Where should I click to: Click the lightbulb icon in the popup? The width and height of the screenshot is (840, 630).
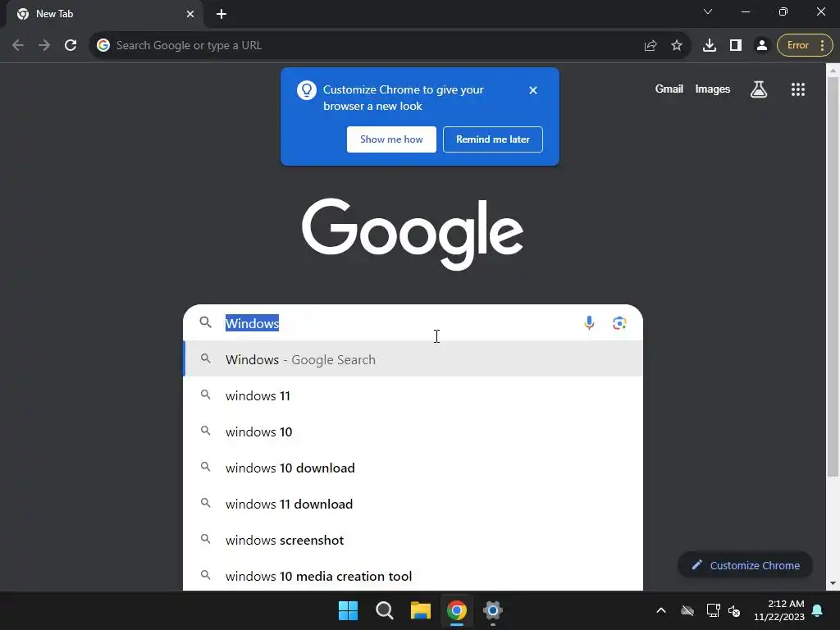coord(307,90)
